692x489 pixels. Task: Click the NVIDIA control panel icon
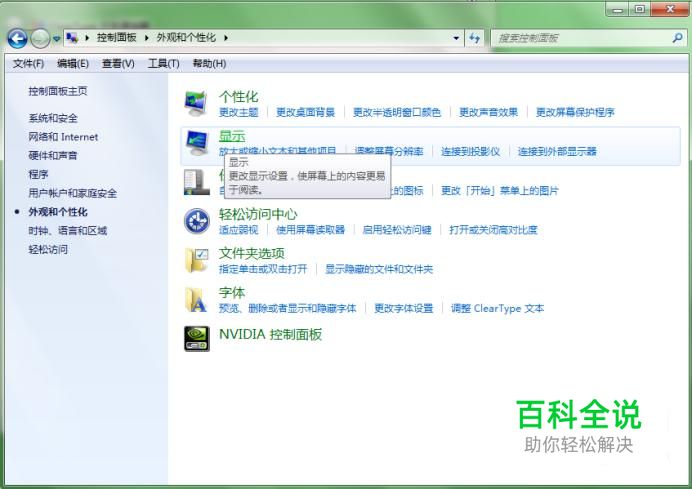(197, 339)
